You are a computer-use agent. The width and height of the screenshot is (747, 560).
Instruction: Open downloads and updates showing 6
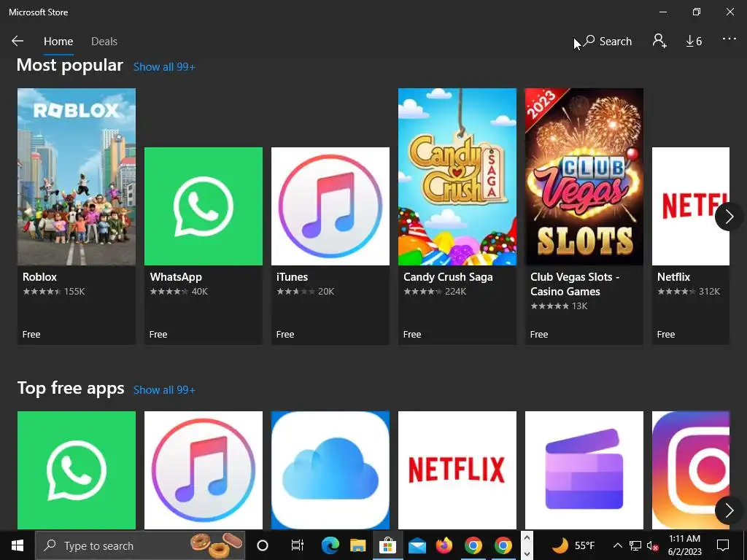coord(694,42)
